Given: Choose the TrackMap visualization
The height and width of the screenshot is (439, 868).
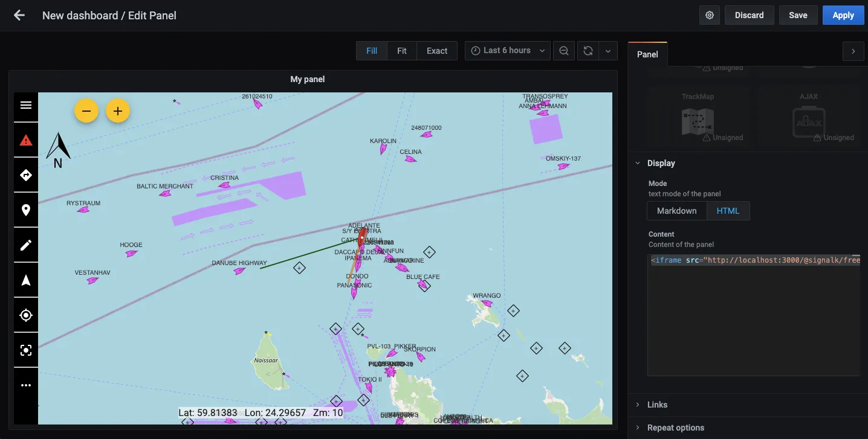Looking at the screenshot, I should coord(698,118).
